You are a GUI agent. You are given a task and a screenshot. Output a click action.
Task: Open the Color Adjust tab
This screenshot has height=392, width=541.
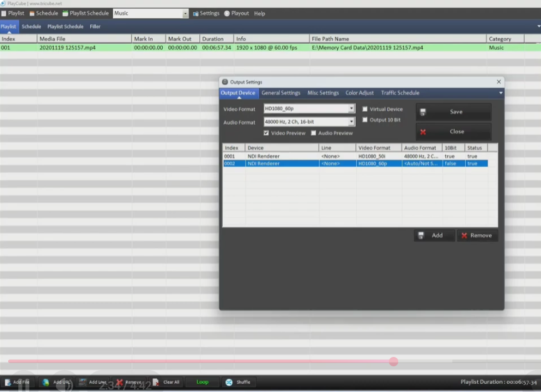(x=359, y=93)
